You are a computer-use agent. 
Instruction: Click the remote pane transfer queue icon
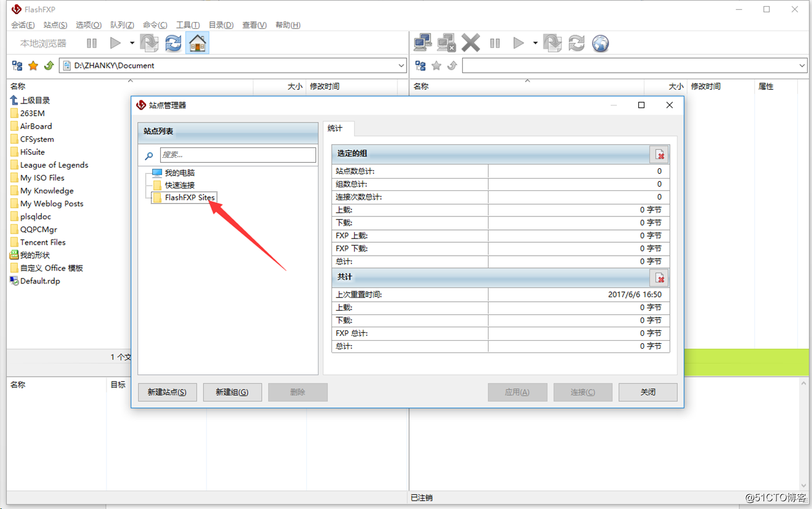[x=553, y=43]
